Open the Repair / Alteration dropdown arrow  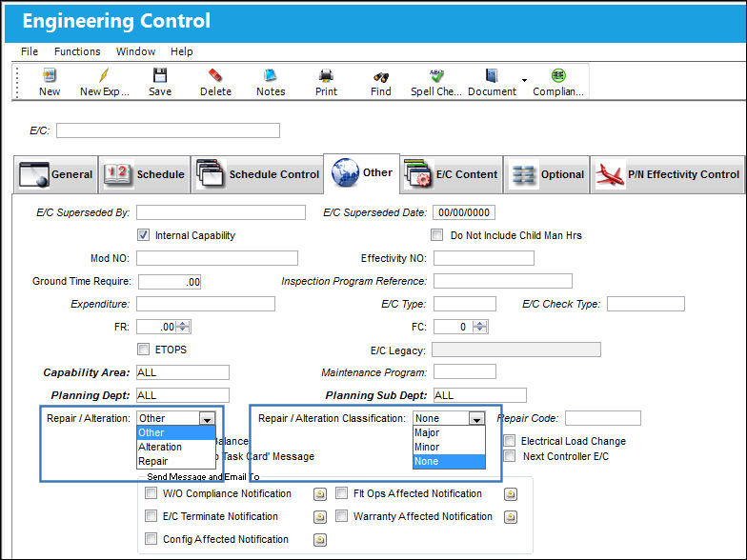[x=207, y=419]
